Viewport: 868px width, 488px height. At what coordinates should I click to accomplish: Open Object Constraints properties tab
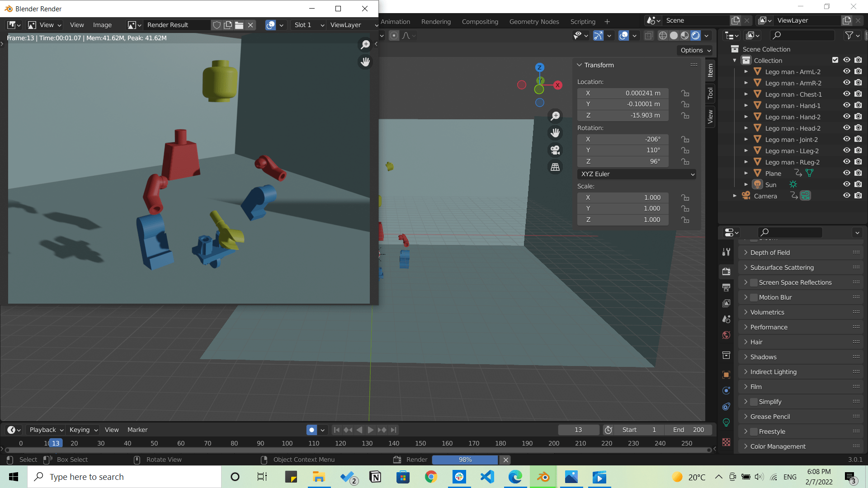pyautogui.click(x=726, y=407)
